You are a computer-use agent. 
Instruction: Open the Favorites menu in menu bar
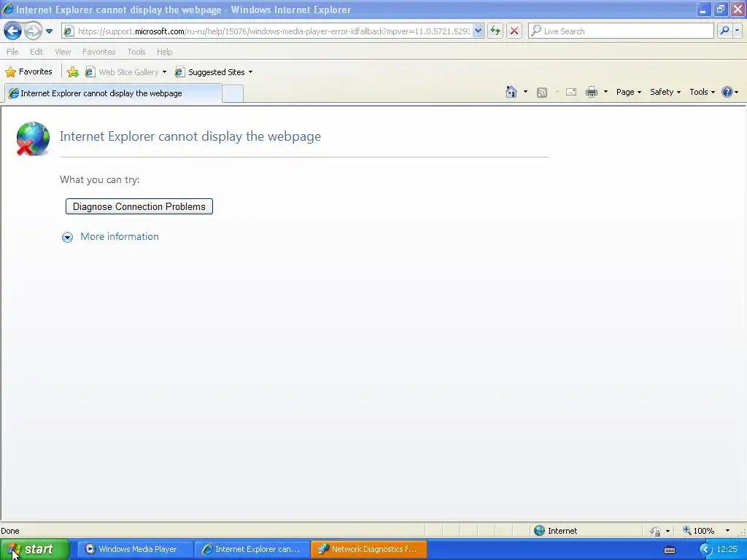tap(99, 52)
